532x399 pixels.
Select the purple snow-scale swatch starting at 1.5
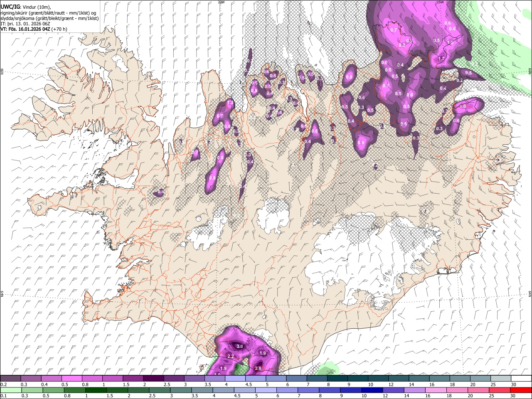pyautogui.click(x=133, y=379)
